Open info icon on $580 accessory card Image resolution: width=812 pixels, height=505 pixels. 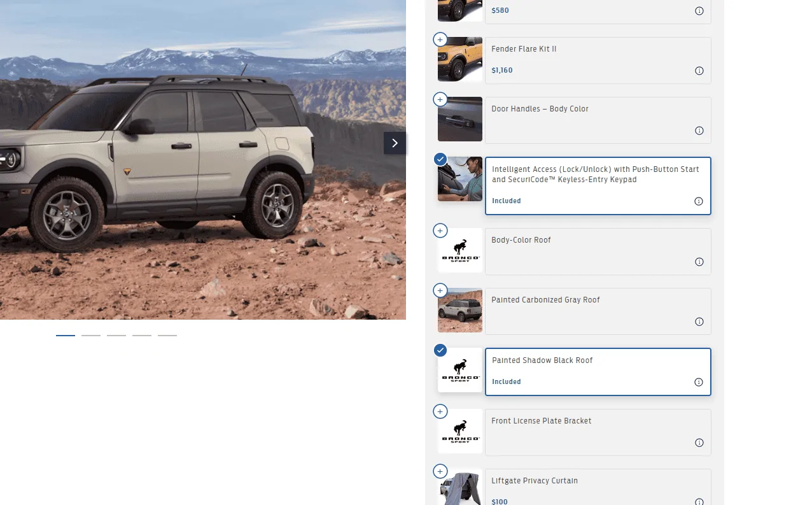(x=699, y=11)
